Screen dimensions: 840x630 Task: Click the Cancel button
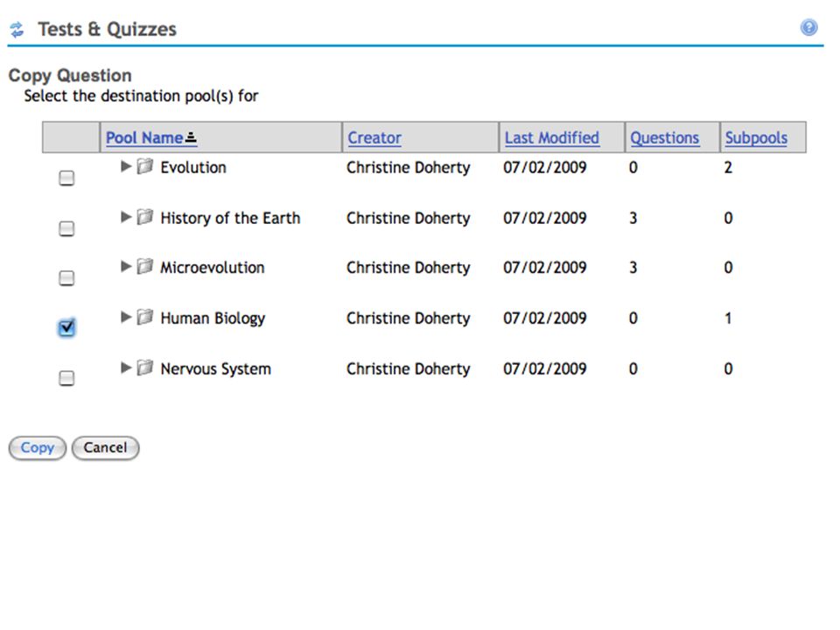106,448
